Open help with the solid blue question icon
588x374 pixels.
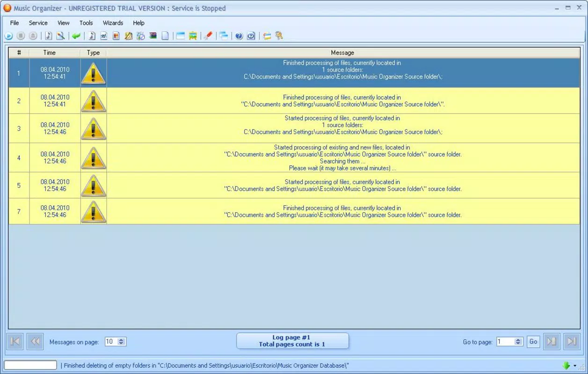click(x=239, y=36)
